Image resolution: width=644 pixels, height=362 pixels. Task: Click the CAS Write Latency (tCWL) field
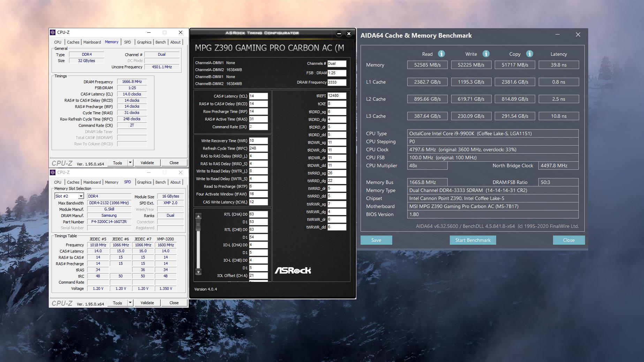(x=258, y=202)
